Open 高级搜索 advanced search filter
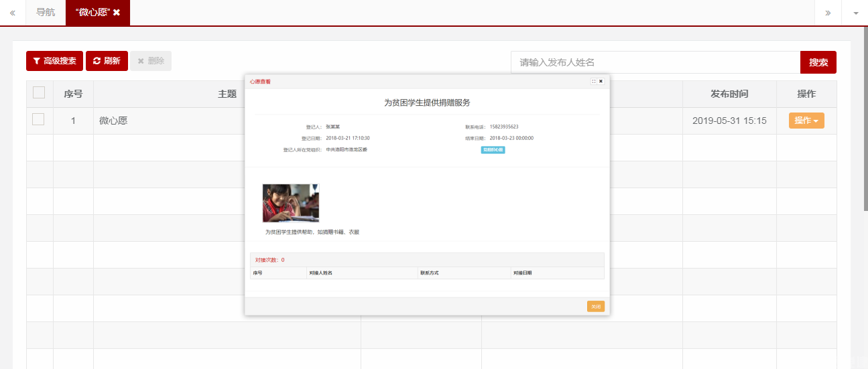868x369 pixels. pos(54,61)
